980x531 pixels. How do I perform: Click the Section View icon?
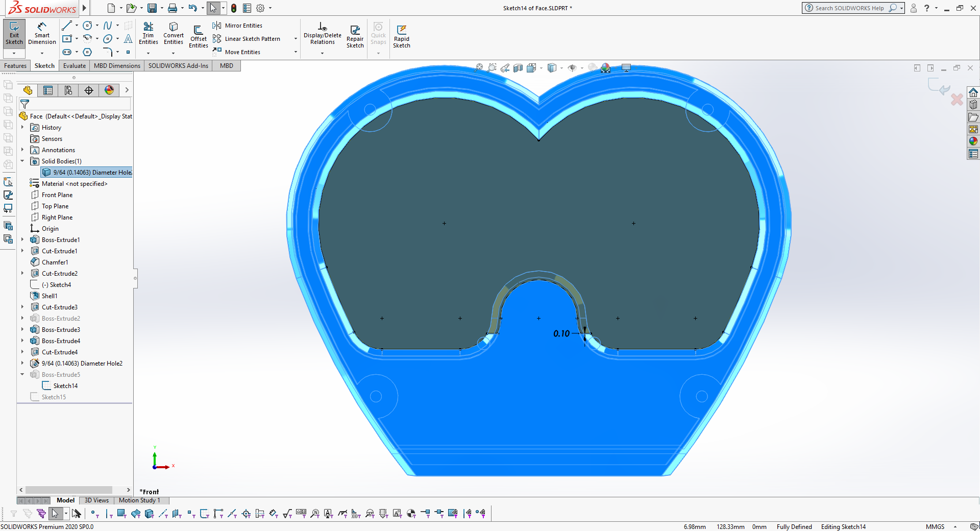point(518,68)
